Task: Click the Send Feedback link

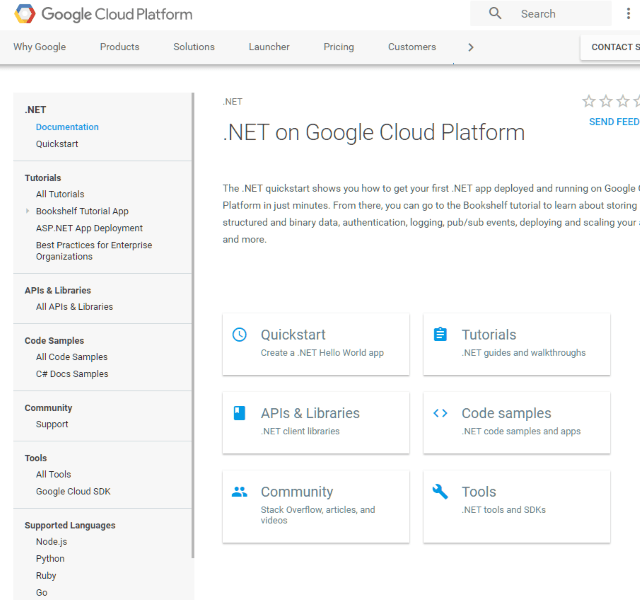Action: click(x=614, y=122)
